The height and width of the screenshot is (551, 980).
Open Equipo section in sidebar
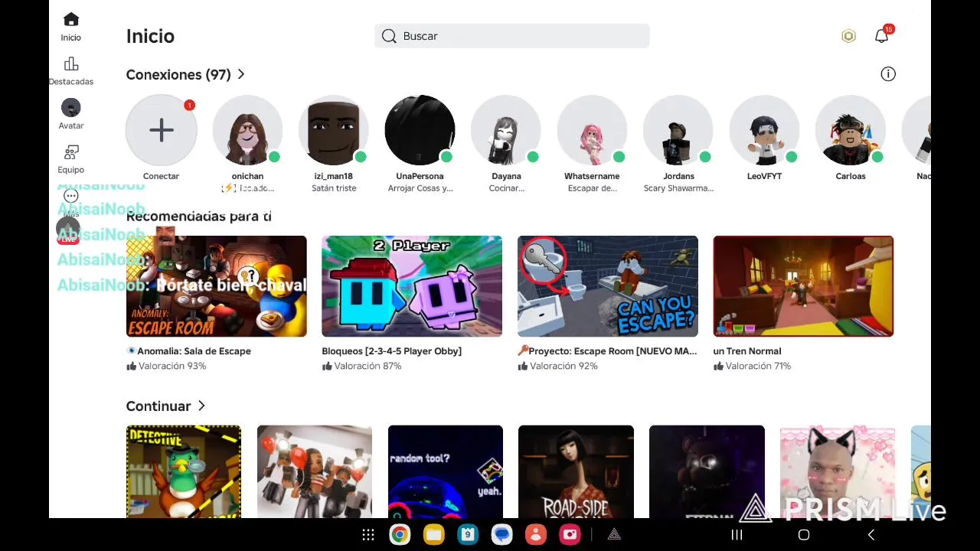point(71,158)
